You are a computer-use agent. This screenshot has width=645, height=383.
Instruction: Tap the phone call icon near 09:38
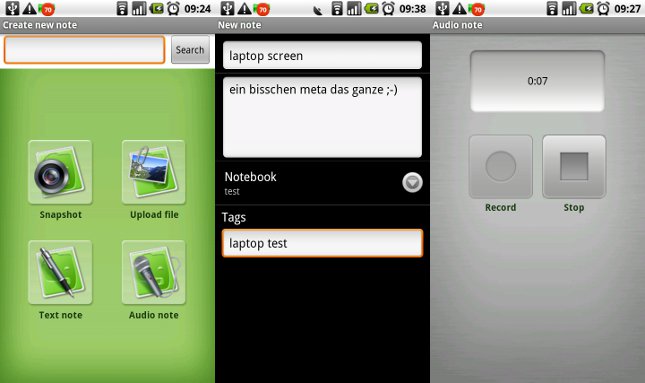(x=318, y=11)
